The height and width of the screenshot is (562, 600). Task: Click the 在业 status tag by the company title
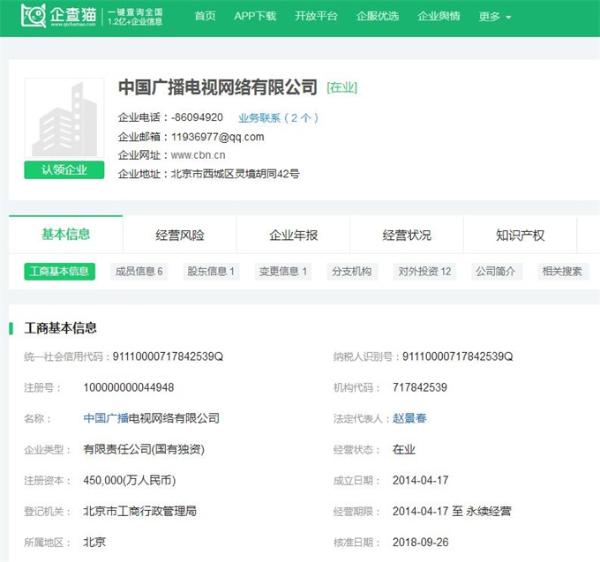pos(342,88)
